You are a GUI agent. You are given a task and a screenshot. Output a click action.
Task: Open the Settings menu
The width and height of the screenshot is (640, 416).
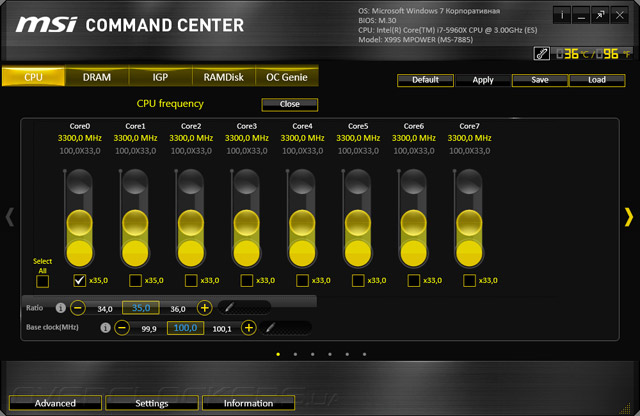[x=152, y=403]
